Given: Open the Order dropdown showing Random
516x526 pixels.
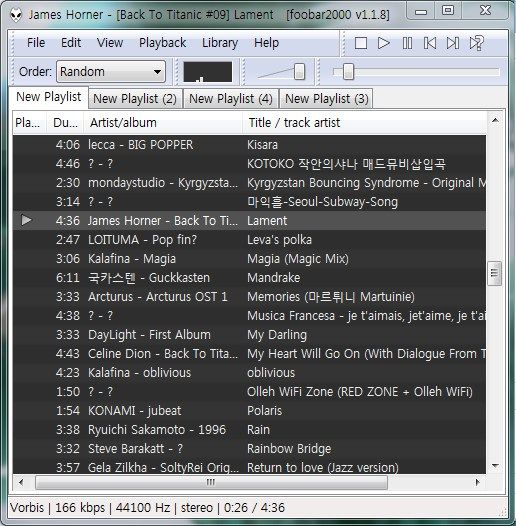Looking at the screenshot, I should (x=111, y=71).
